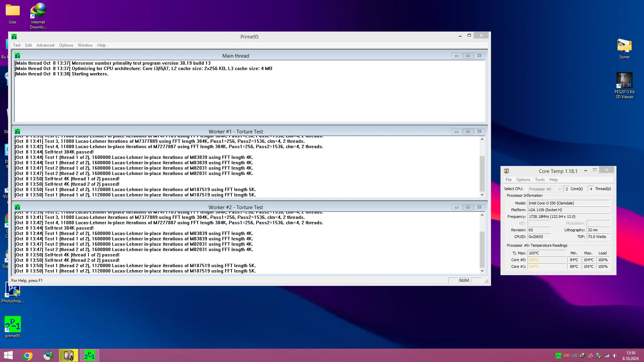Click 'Self-test 384K passed!' line in Worker #1
The image size is (644, 362).
[x=54, y=152]
